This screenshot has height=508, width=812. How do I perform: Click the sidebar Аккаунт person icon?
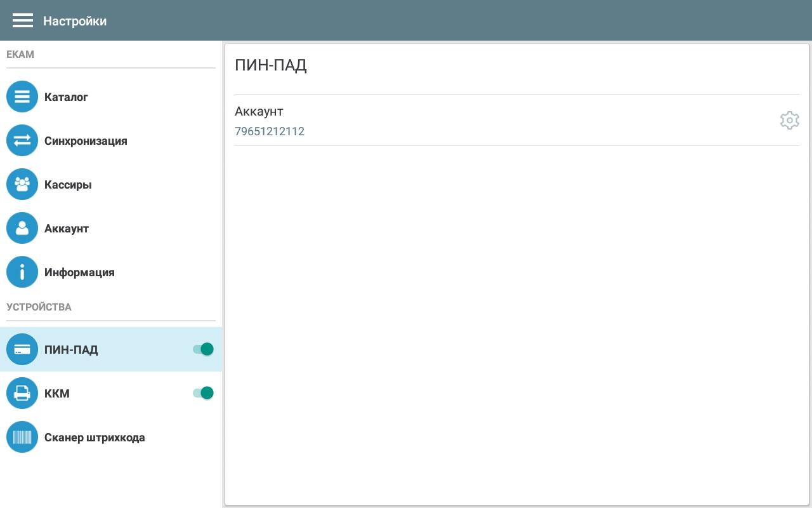pos(22,229)
